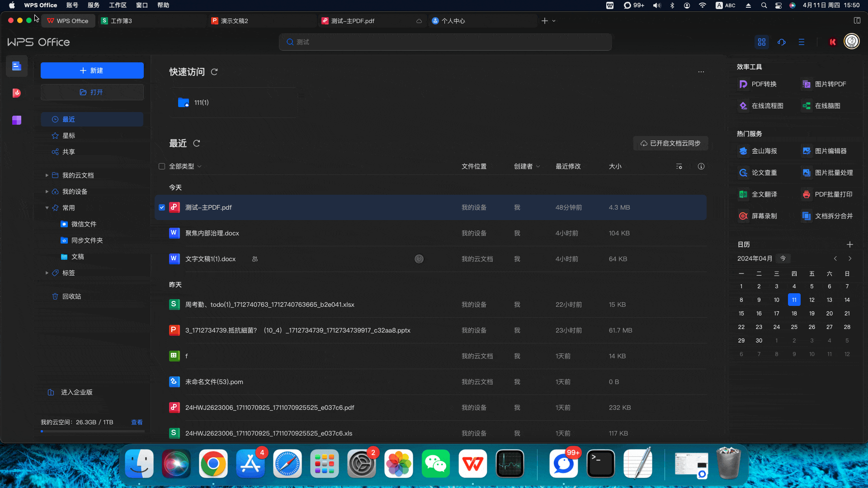
Task: Open 图片编辑器 service
Action: click(824, 151)
